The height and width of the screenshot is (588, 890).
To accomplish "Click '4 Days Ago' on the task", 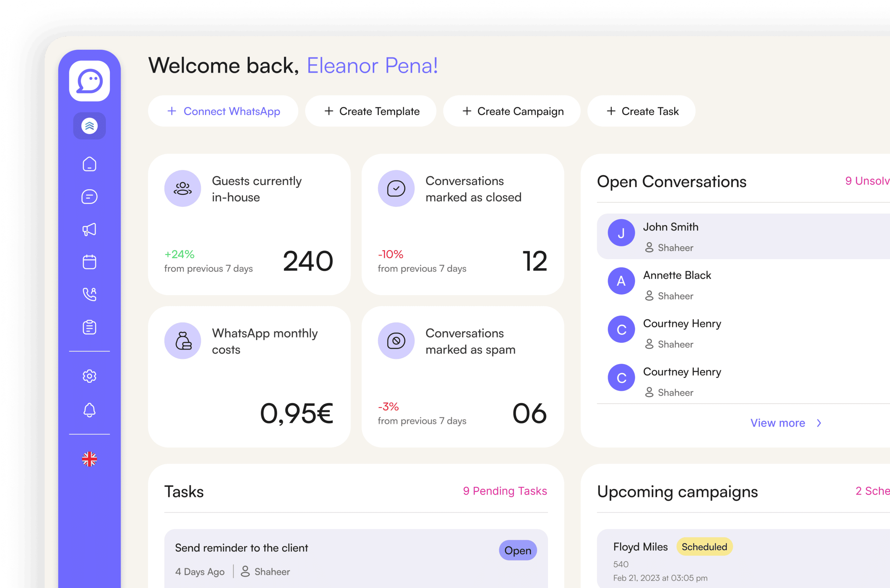I will pyautogui.click(x=200, y=572).
